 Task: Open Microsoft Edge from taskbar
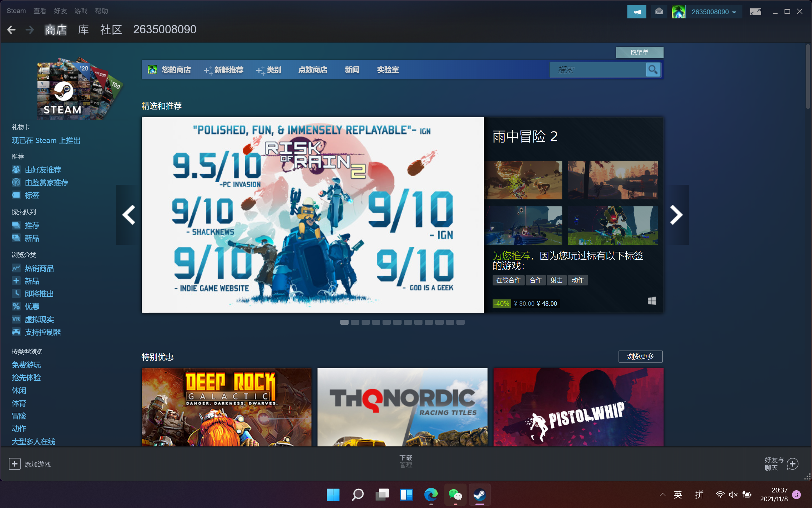[x=431, y=495]
